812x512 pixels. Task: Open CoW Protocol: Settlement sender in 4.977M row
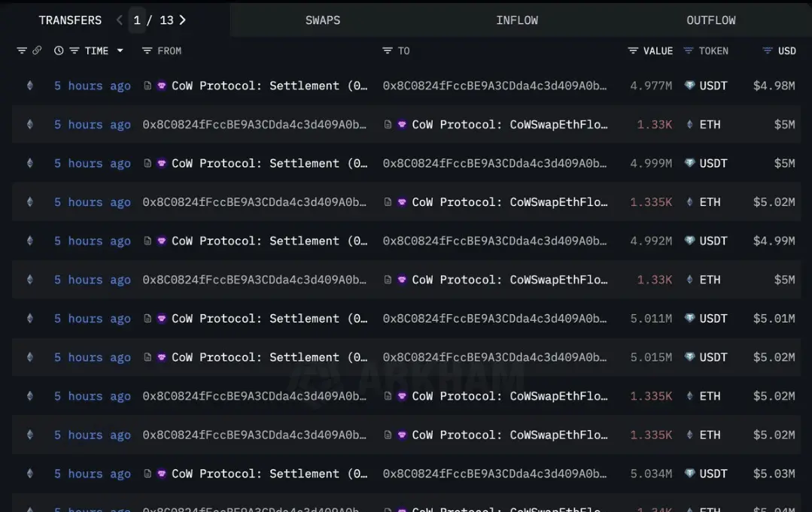click(269, 86)
